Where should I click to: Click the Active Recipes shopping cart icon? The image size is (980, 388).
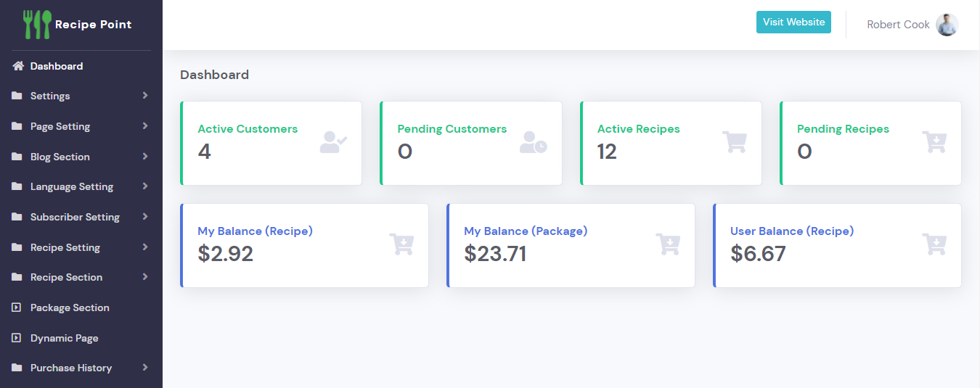coord(734,142)
